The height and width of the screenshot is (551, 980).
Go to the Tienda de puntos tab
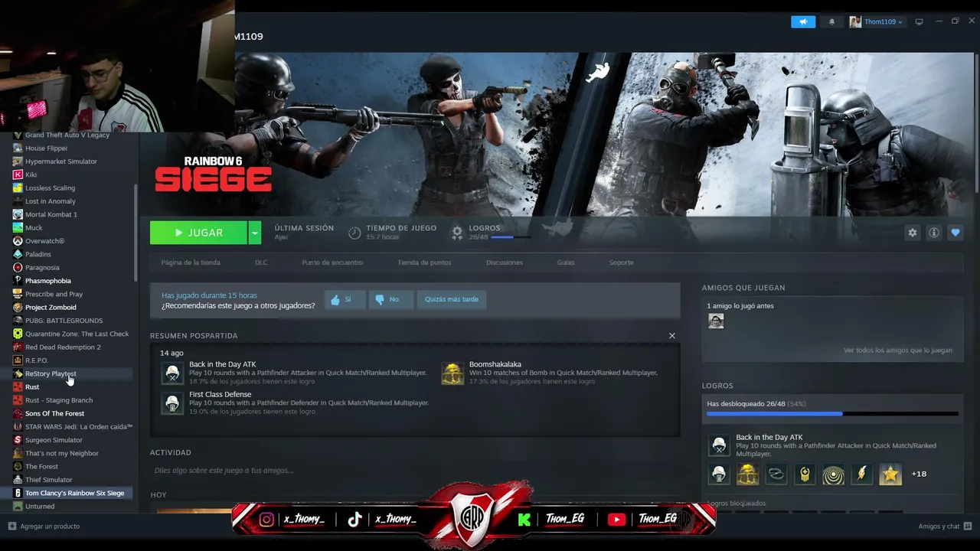[x=424, y=262]
